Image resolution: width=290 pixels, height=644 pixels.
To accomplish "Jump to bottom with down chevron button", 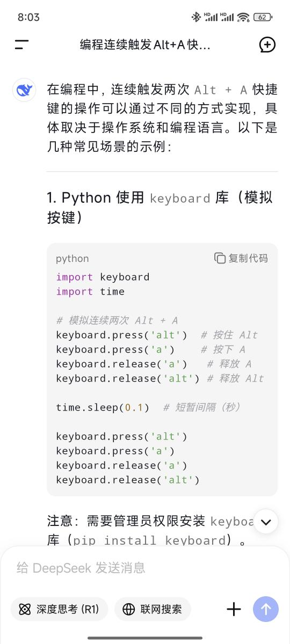I will click(266, 521).
